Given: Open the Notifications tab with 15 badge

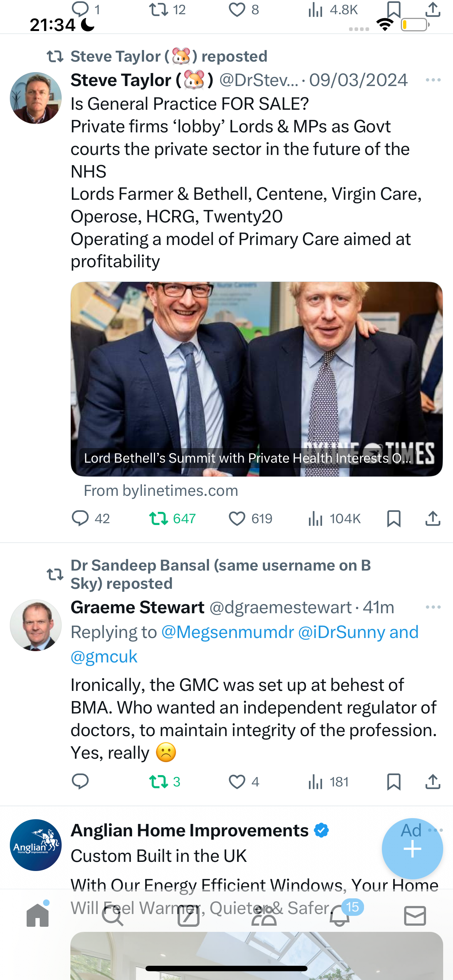Looking at the screenshot, I should [340, 915].
